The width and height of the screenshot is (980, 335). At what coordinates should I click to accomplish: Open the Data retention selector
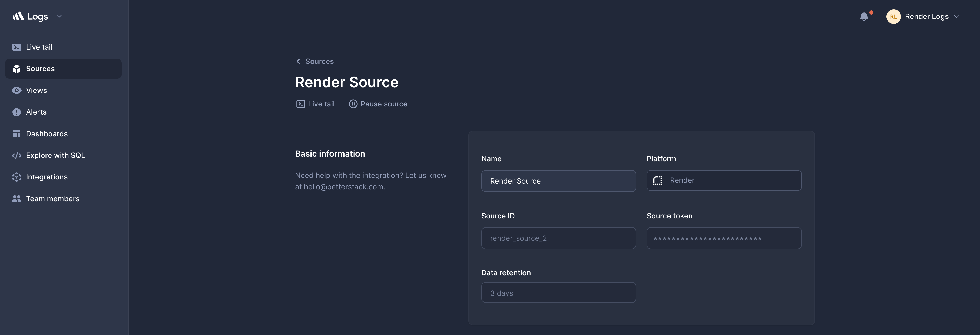558,292
